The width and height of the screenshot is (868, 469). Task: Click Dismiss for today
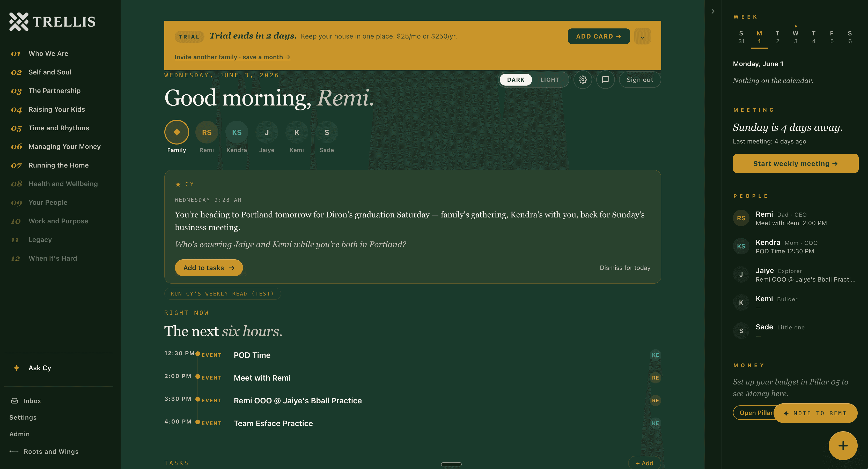625,268
